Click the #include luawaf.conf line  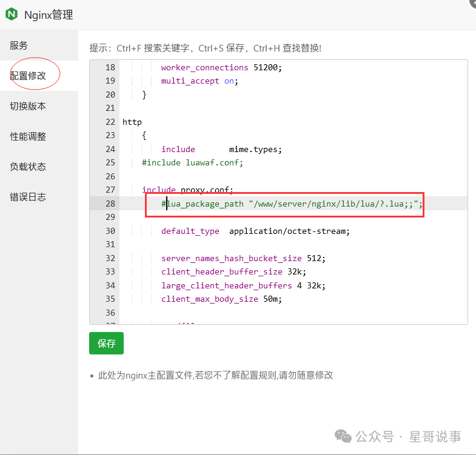coord(192,163)
